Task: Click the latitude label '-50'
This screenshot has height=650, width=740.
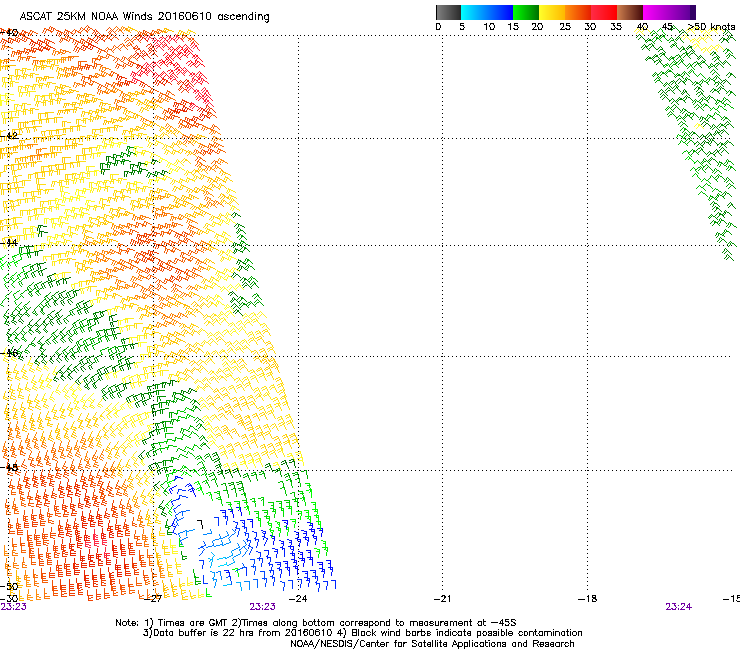Action: click(9, 587)
